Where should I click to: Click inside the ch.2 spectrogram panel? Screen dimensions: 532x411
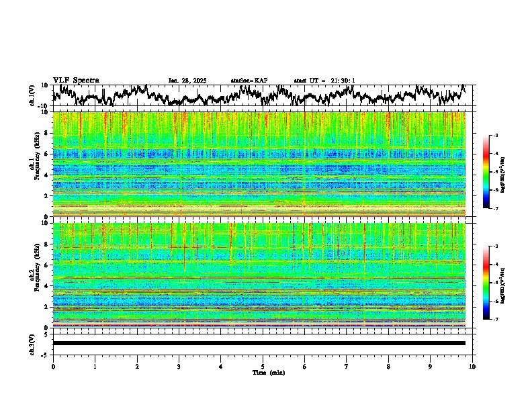259,275
